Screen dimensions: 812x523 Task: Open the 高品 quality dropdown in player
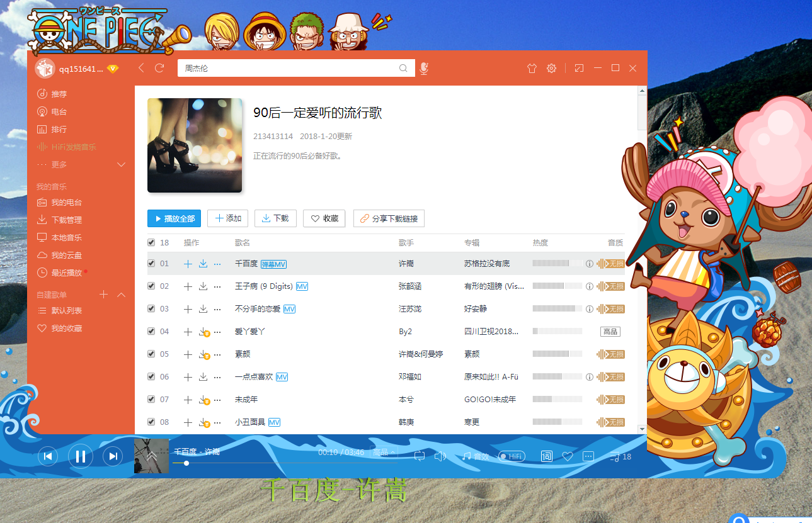pos(384,452)
